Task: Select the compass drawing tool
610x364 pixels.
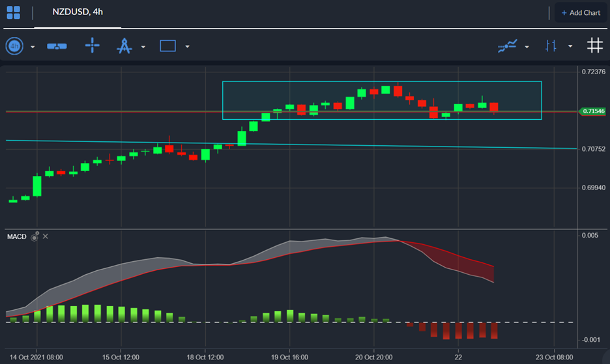Action: coord(124,46)
